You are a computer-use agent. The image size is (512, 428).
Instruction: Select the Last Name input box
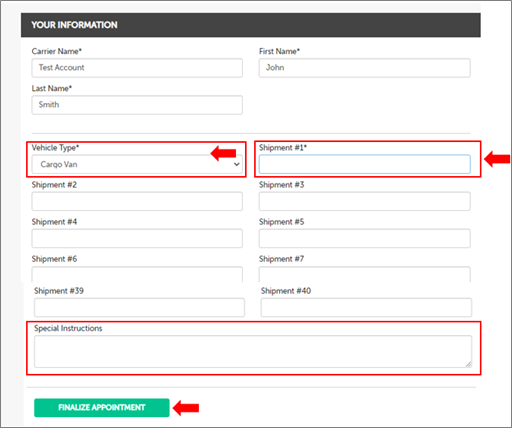point(137,105)
